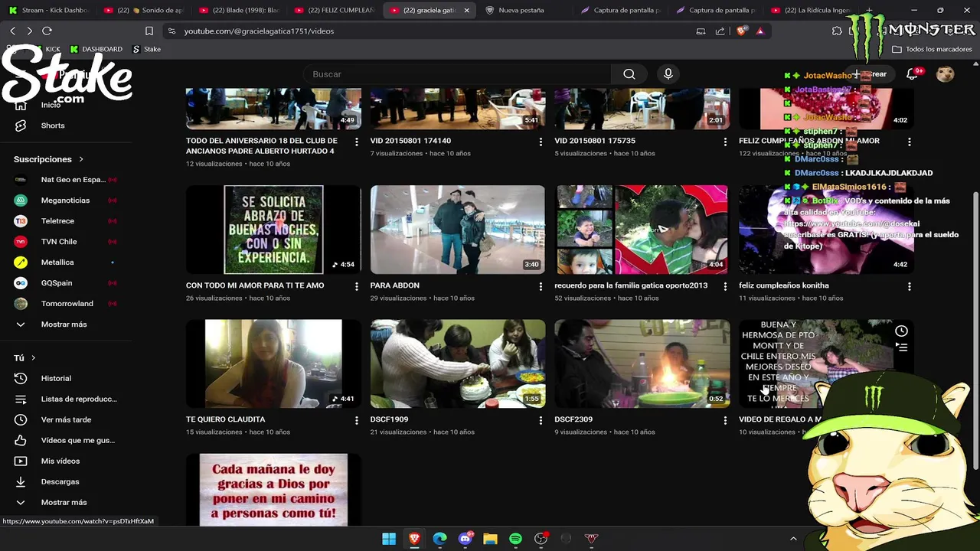Open options menu for DSCF1909 video
Screen dimensions: 980x551
[541, 420]
